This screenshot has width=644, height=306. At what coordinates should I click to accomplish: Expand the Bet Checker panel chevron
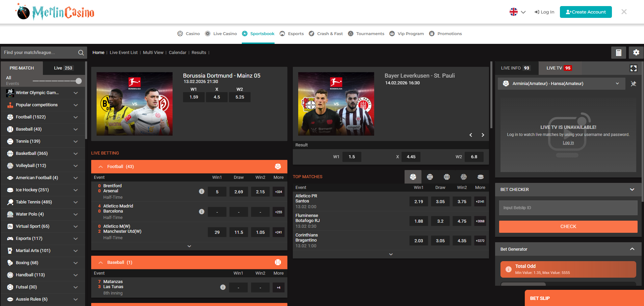[x=632, y=190]
